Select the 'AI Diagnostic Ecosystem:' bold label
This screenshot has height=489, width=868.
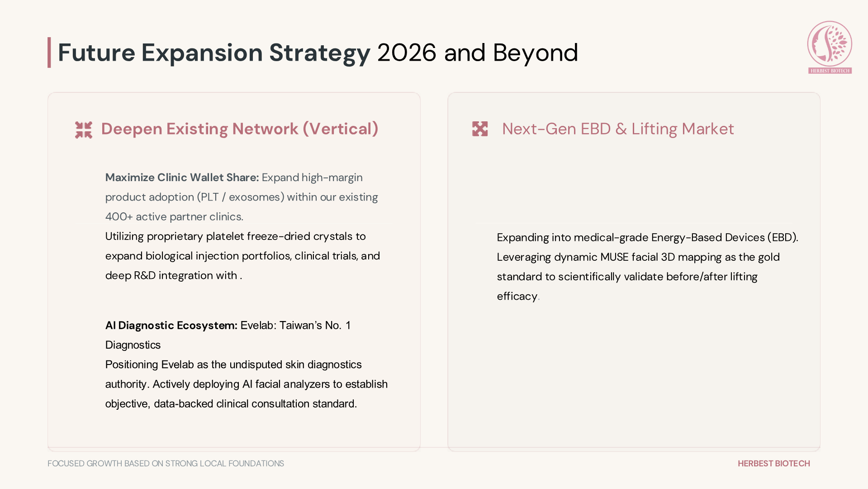[x=171, y=326]
